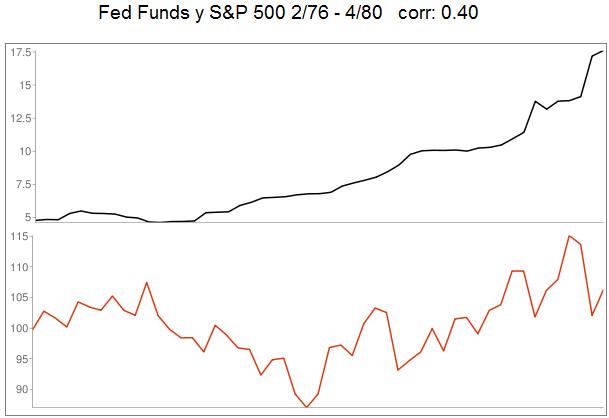This screenshot has height=418, width=609.
Task: Click the red line's leftmost starting point
Action: pos(34,329)
